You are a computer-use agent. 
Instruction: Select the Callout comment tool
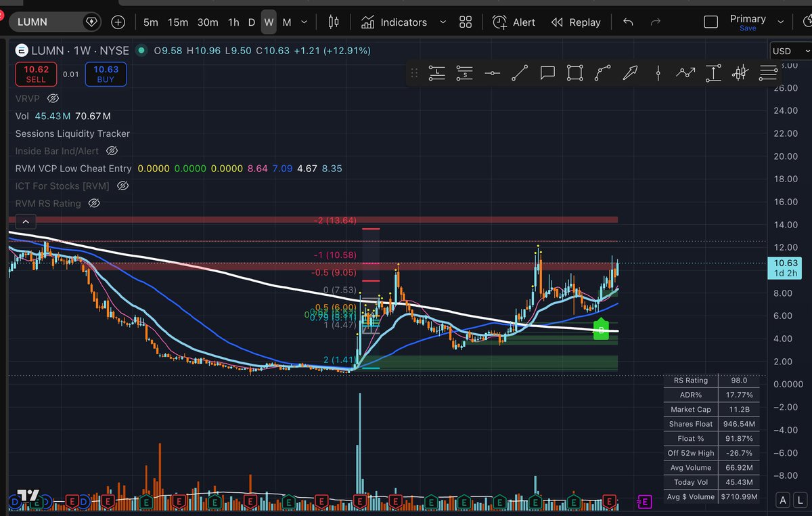[x=547, y=73]
